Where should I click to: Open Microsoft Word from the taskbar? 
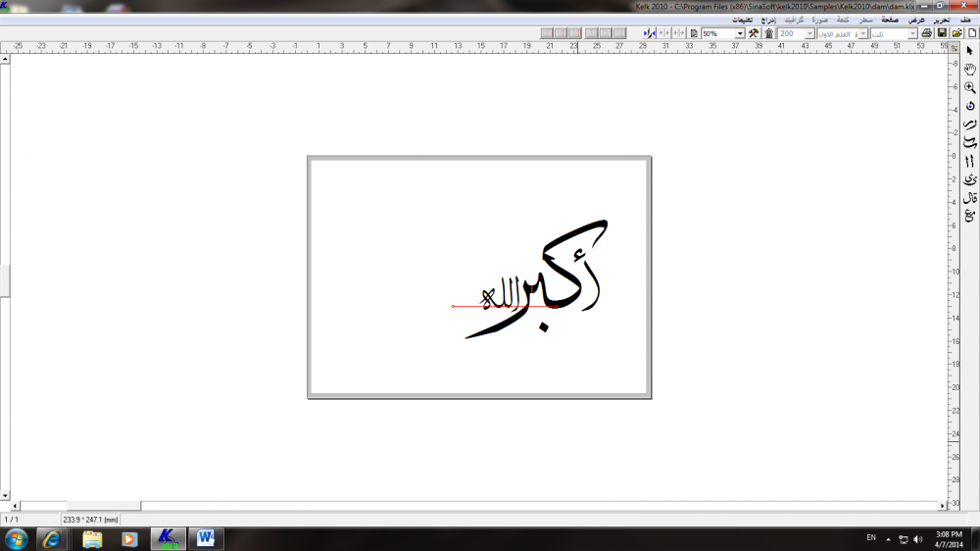[206, 538]
